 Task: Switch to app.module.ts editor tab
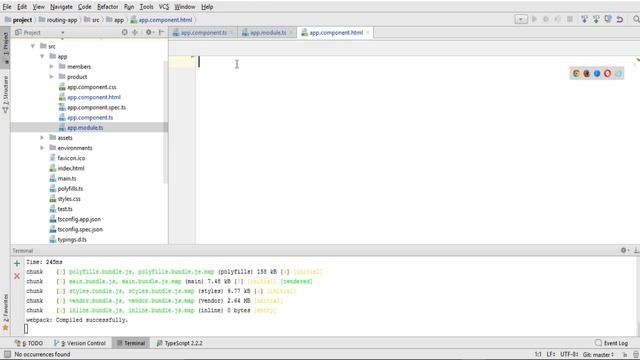coord(268,33)
